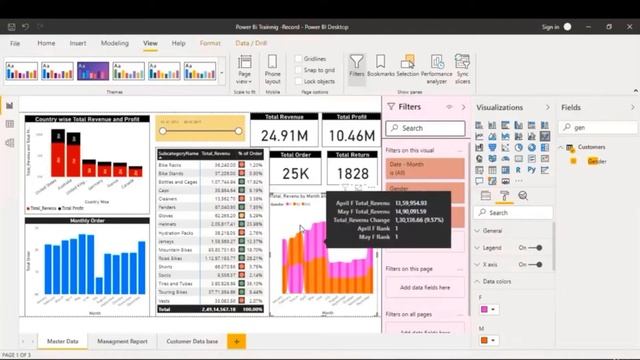The width and height of the screenshot is (640, 360).
Task: Toggle the X axis switch off
Action: 535,264
